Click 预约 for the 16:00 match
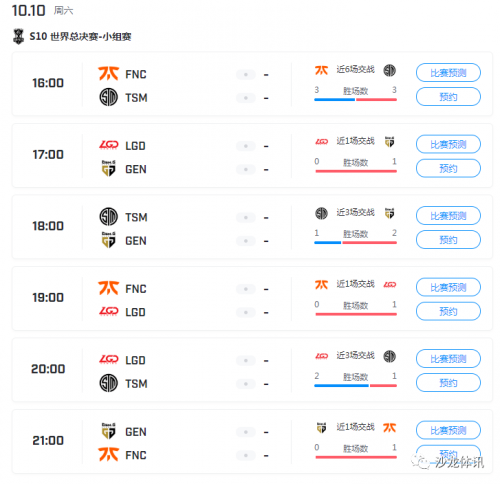The width and height of the screenshot is (500, 484). (x=448, y=97)
